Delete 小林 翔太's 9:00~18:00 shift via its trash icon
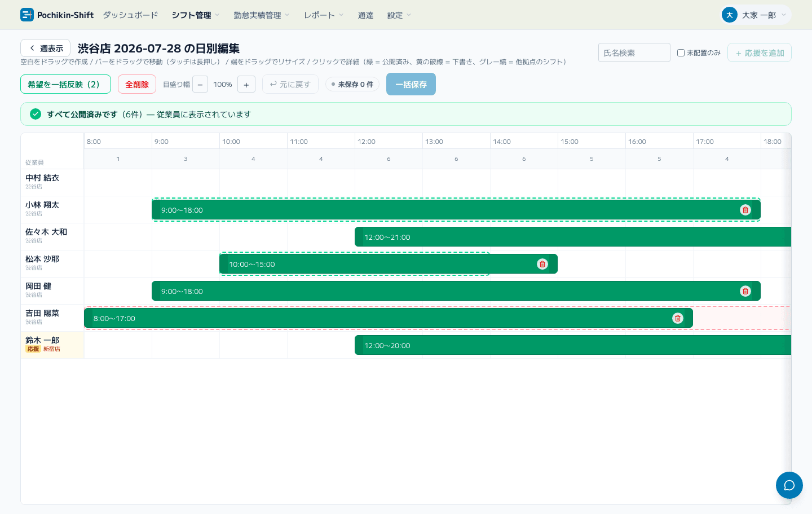The image size is (812, 514). [745, 210]
